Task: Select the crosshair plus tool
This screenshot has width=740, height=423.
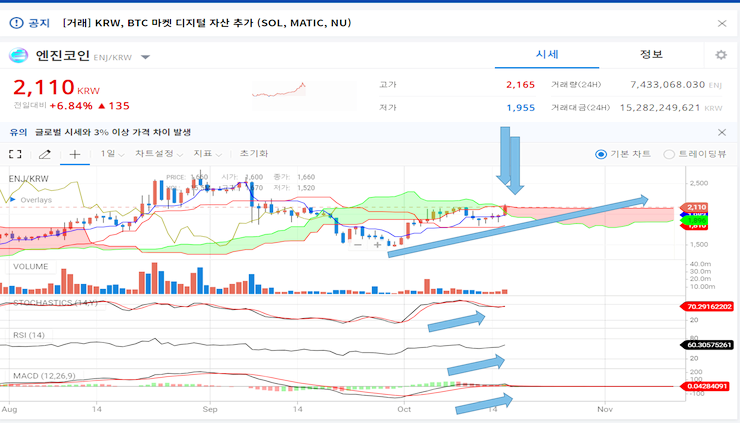Action: [75, 154]
